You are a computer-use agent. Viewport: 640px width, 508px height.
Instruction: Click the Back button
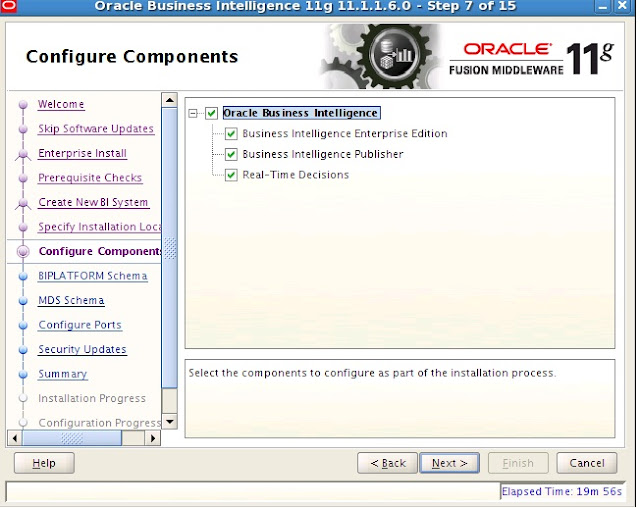click(387, 463)
